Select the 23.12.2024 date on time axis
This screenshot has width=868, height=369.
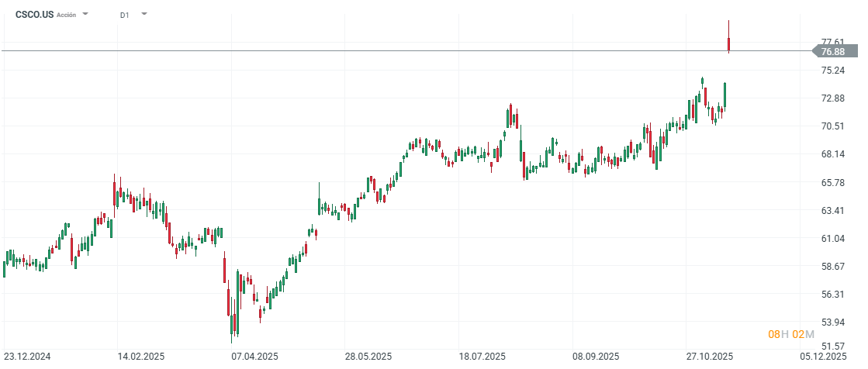coord(27,357)
